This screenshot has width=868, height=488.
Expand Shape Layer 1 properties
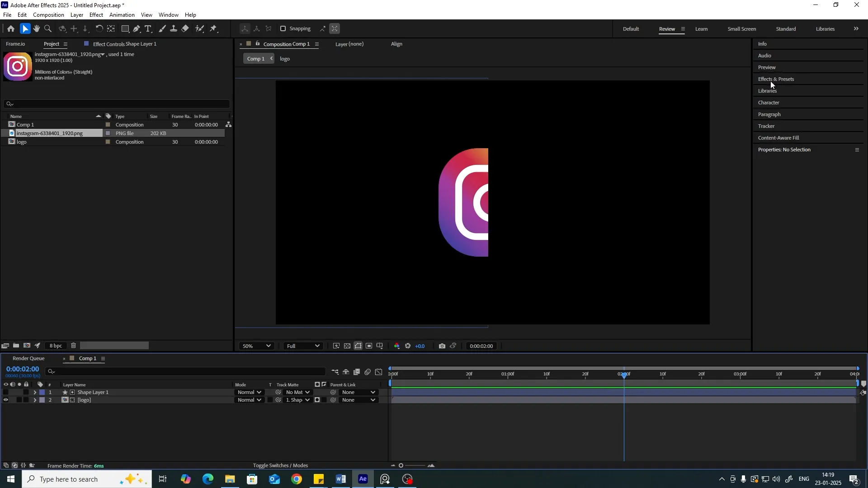pos(35,392)
